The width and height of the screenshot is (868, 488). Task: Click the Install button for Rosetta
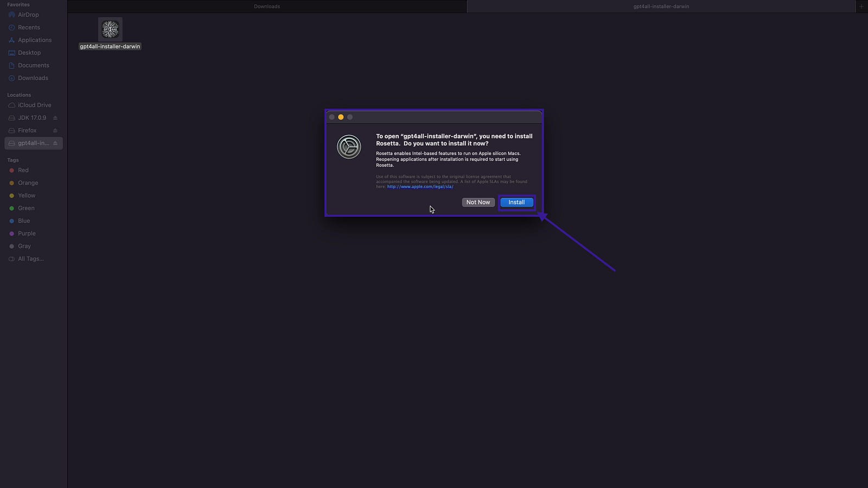[x=516, y=202]
